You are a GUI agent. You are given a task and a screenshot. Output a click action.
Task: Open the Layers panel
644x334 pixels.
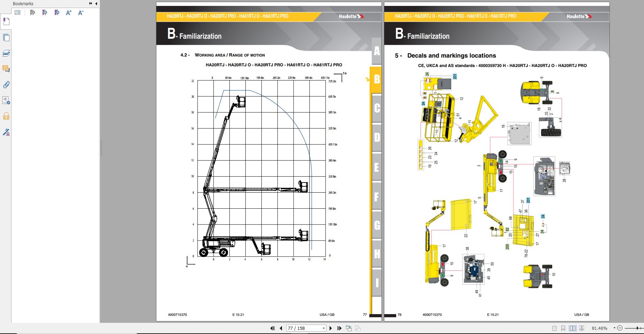pos(6,53)
